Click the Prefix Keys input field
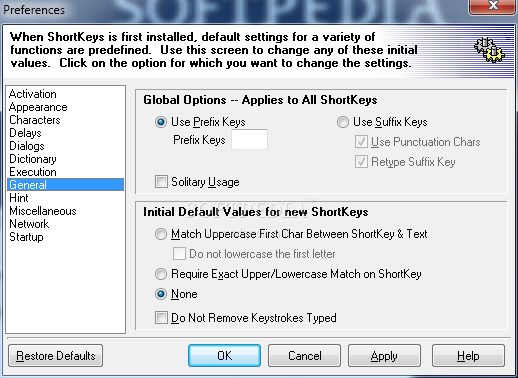Image resolution: width=518 pixels, height=378 pixels. 249,139
